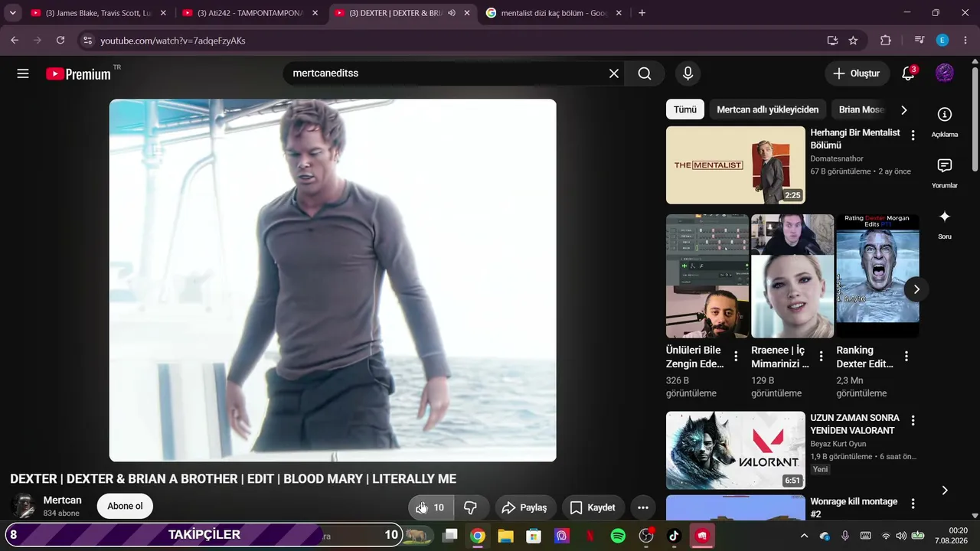Open the Rraenee short thumbnail
This screenshot has height=551, width=980.
tap(792, 276)
